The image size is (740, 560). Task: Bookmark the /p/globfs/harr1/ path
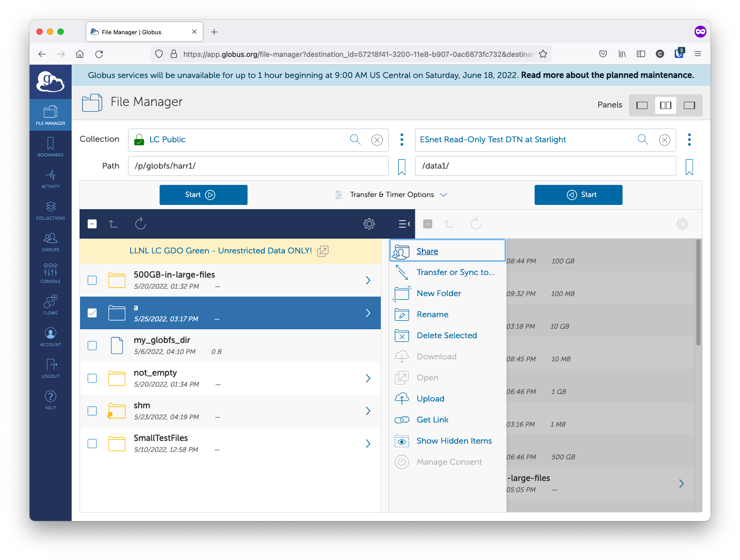point(402,167)
